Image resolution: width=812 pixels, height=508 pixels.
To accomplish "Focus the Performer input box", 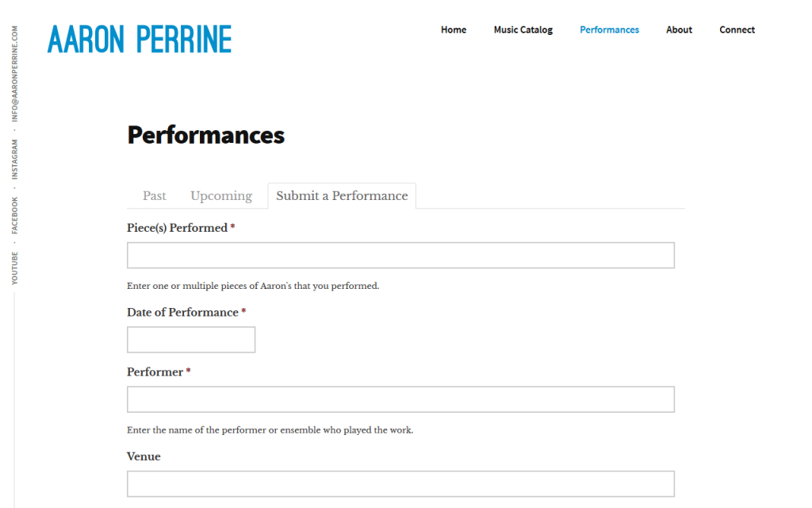I will coord(400,399).
